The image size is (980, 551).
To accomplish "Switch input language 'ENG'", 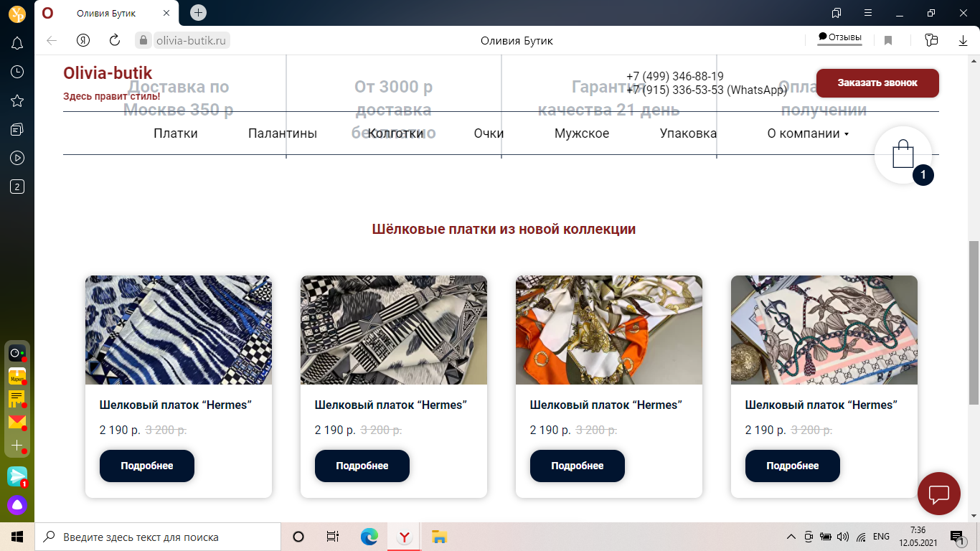I will [x=882, y=537].
